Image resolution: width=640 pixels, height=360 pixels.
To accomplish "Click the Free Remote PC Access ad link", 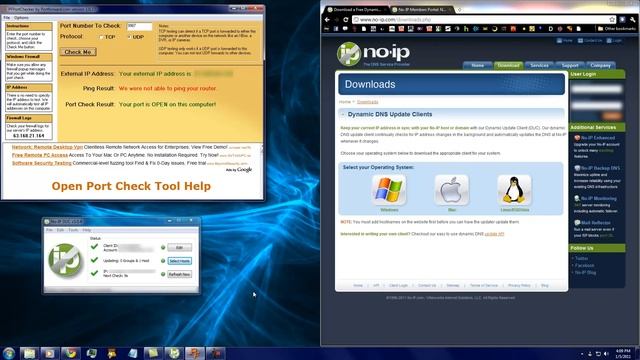I will pos(40,155).
